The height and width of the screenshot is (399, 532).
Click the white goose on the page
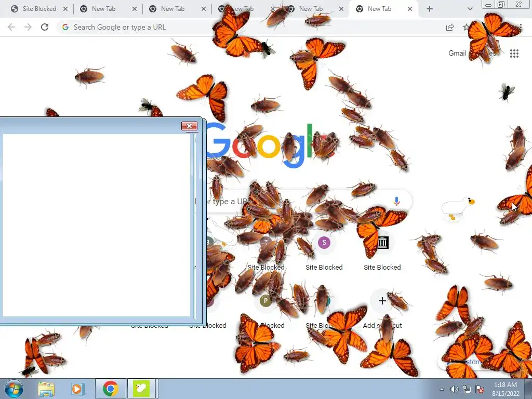pyautogui.click(x=458, y=210)
